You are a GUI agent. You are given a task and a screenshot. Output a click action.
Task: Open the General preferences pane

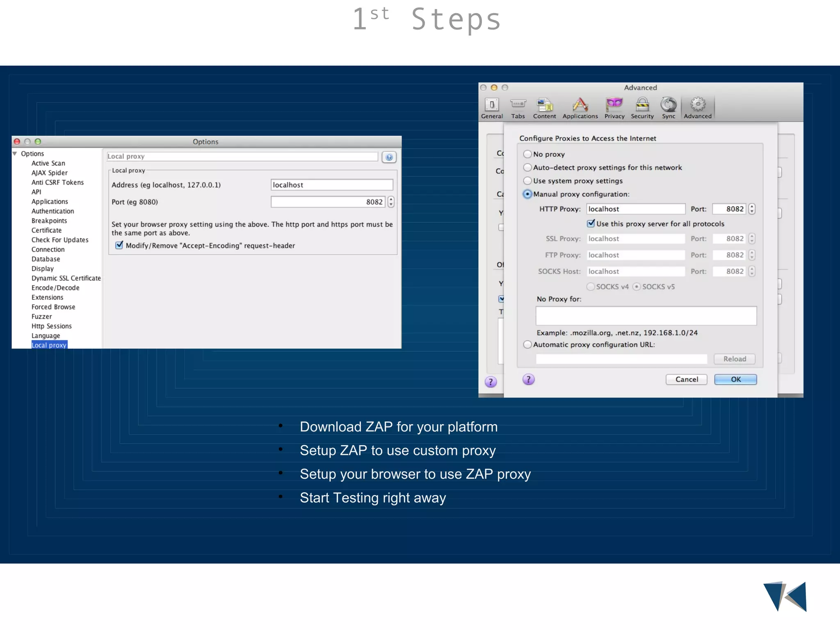[492, 108]
